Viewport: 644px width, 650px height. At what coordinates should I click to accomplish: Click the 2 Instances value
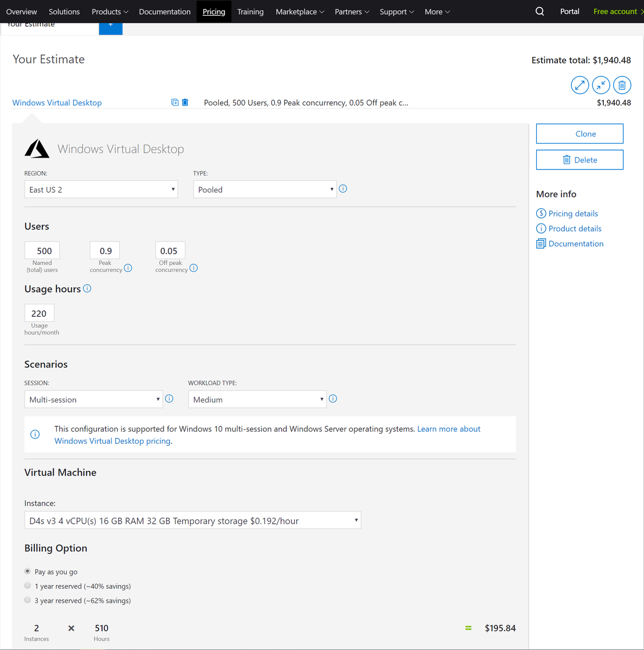click(x=36, y=628)
